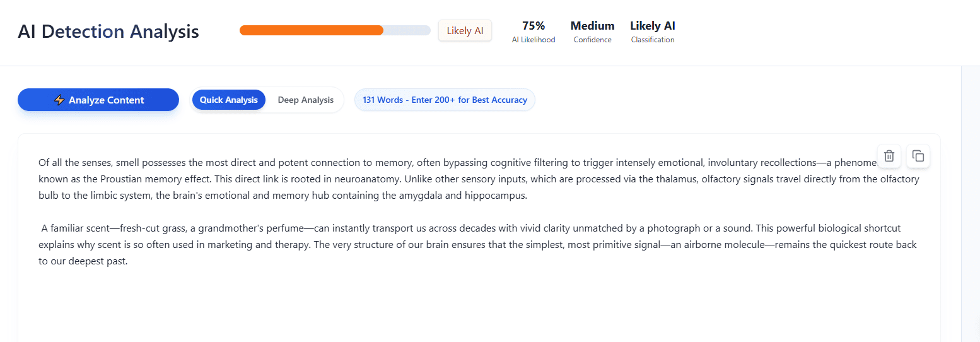Click the Likely AI Classification stat

click(653, 32)
